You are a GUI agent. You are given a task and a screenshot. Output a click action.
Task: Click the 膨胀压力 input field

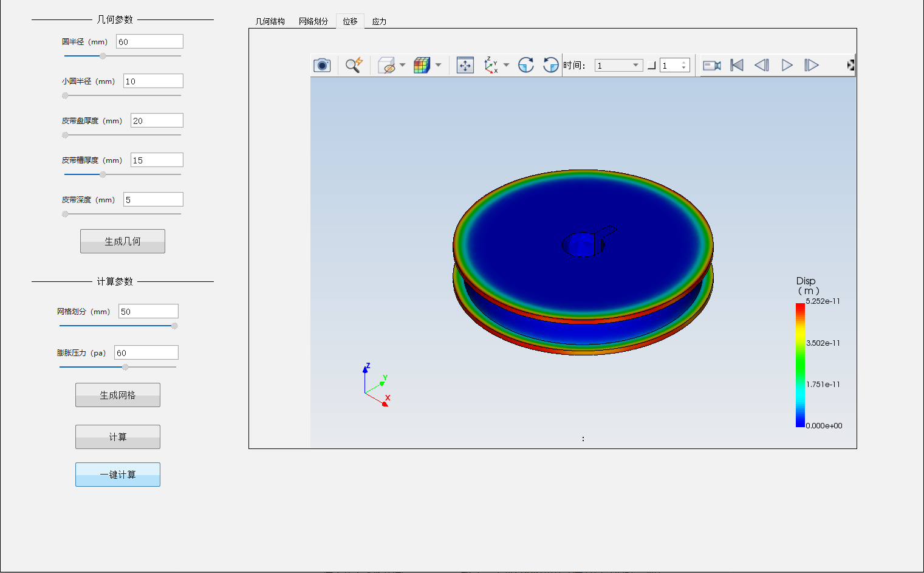coord(146,352)
